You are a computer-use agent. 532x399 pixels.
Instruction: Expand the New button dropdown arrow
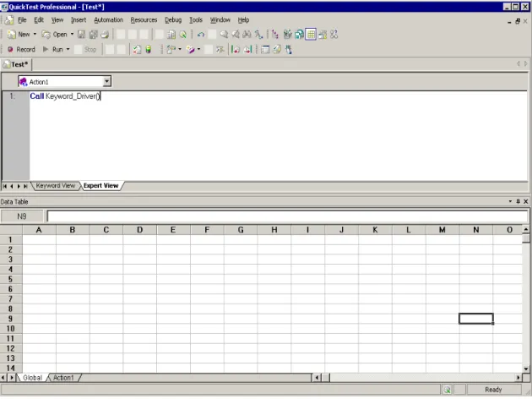tap(35, 35)
